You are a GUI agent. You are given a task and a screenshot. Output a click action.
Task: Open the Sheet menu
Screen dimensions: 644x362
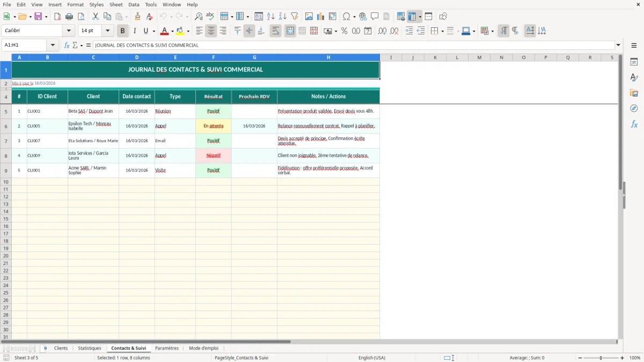[116, 4]
